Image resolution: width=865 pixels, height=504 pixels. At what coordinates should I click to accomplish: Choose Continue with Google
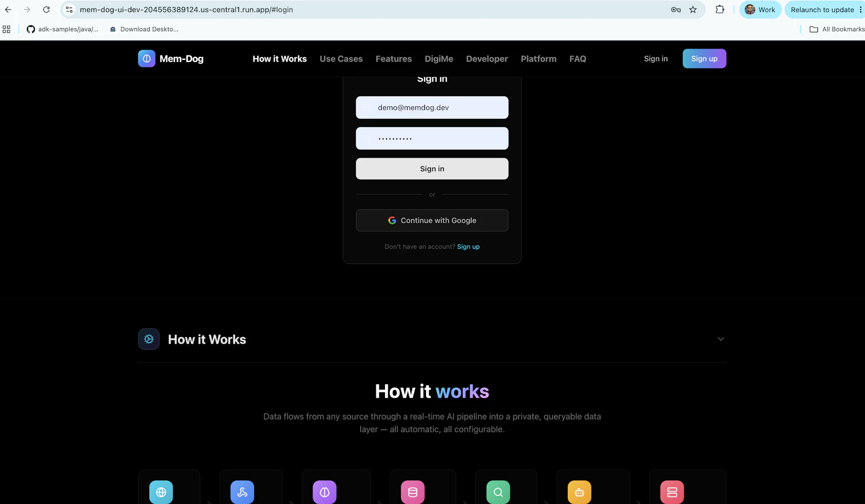click(x=432, y=220)
